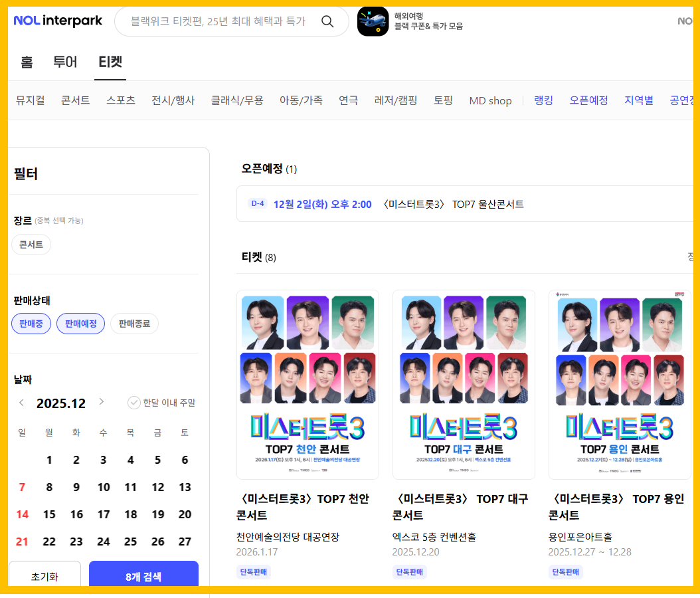Click the 단독판매 badge under 대구 콘서트

pyautogui.click(x=409, y=571)
